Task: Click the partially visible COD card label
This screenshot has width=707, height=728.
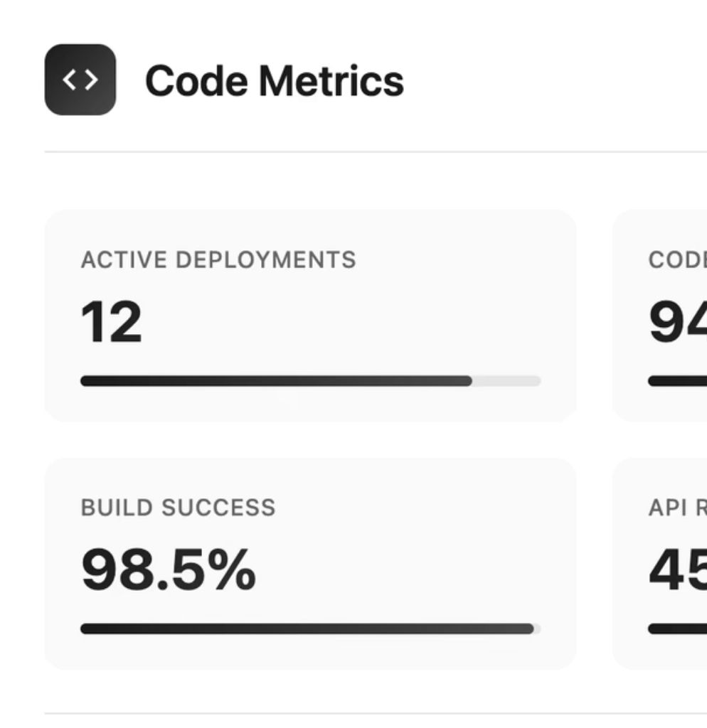Action: click(x=676, y=260)
